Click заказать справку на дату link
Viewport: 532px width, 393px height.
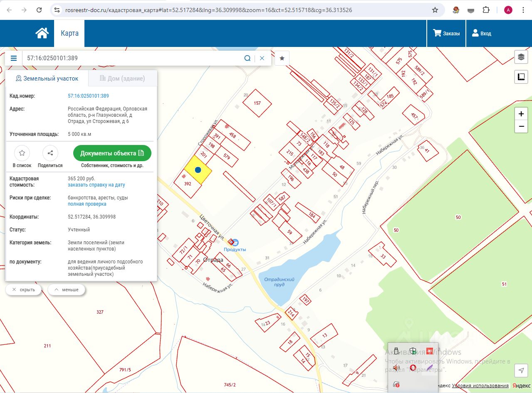[96, 185]
